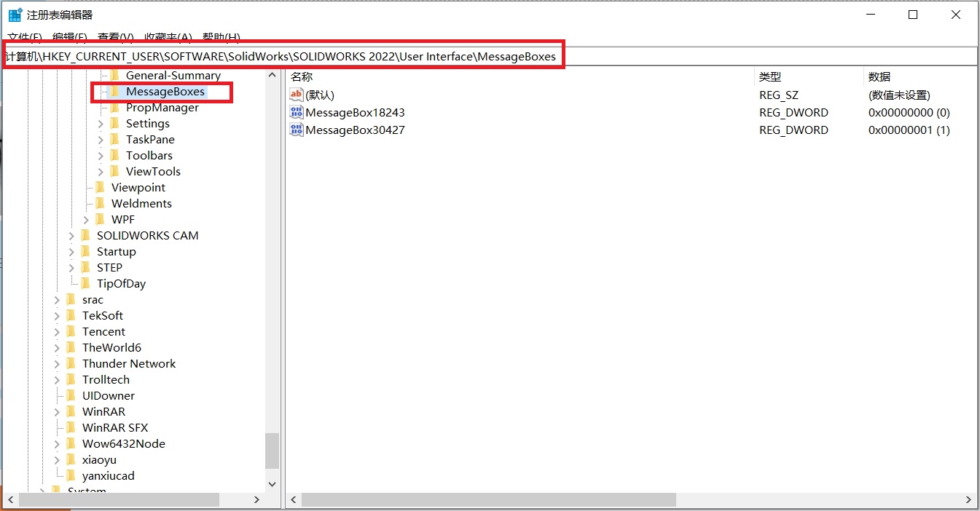Viewport: 980px width, 511px height.
Task: Click the data 0x00000001 (1)
Action: point(909,130)
